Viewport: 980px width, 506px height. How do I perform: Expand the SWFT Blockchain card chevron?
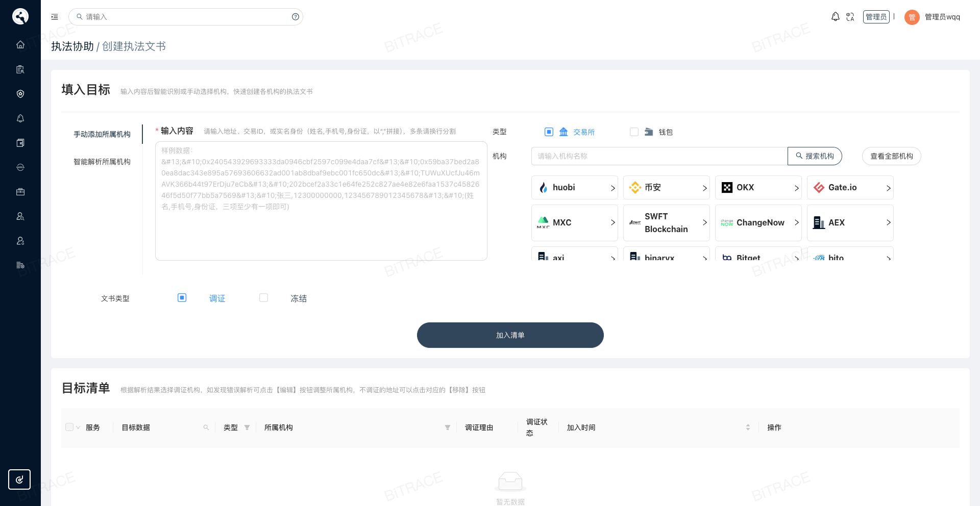pyautogui.click(x=704, y=222)
